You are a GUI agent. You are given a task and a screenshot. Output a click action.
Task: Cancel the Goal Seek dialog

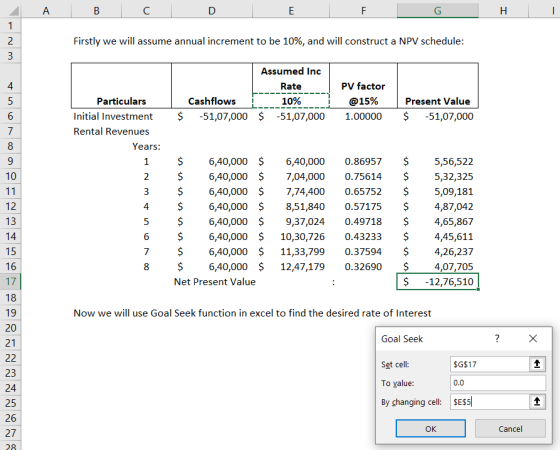[x=510, y=429]
